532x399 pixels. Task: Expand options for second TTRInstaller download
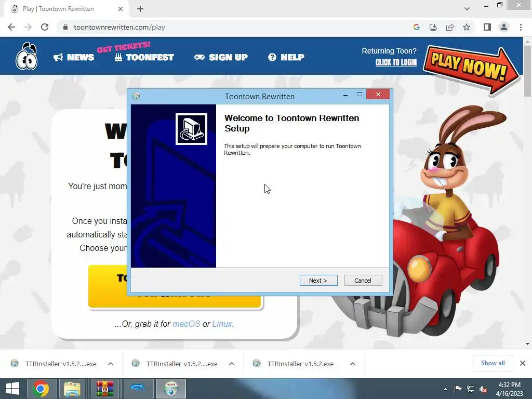tap(232, 364)
